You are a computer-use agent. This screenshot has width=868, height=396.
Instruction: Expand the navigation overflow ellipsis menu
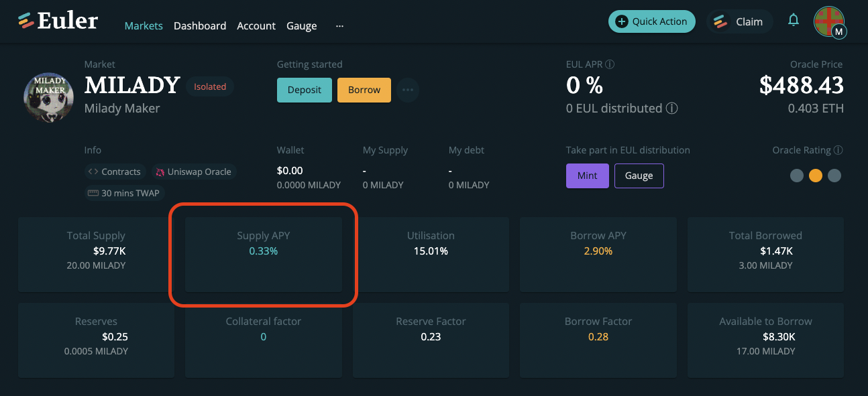click(x=339, y=26)
